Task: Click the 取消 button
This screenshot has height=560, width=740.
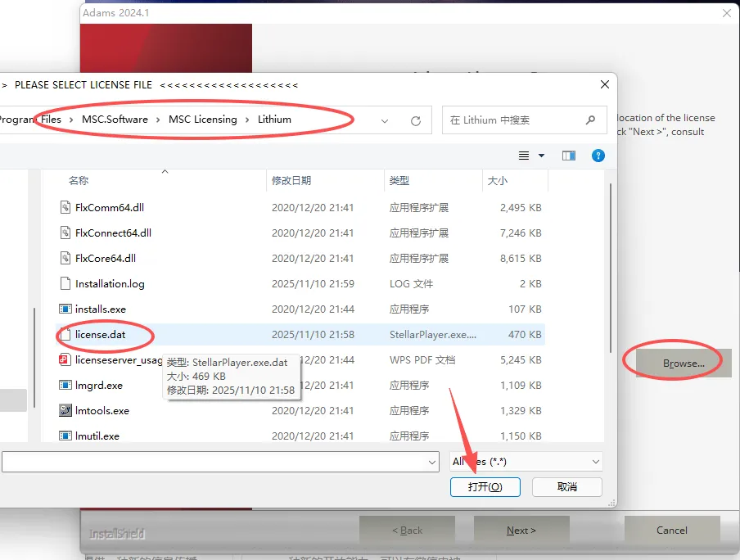Action: [566, 487]
